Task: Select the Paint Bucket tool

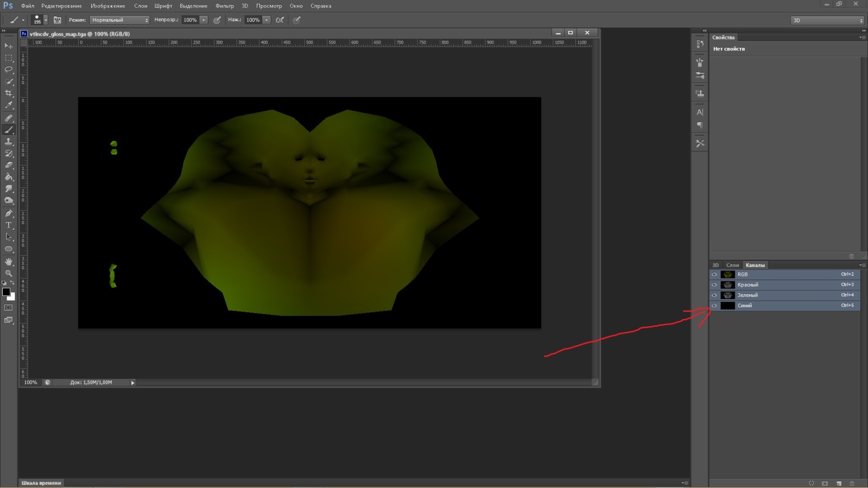Action: click(x=9, y=177)
